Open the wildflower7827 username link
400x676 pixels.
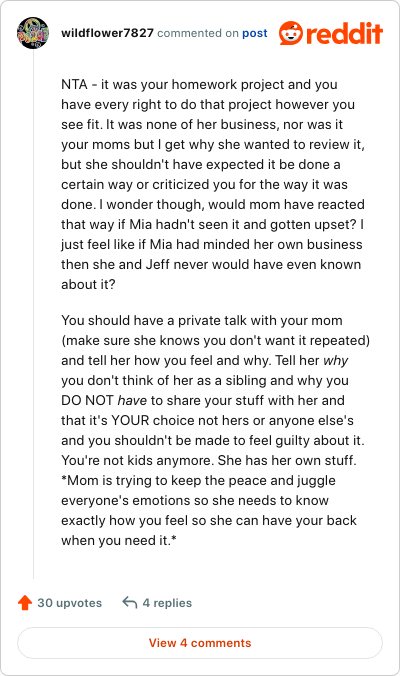[107, 33]
